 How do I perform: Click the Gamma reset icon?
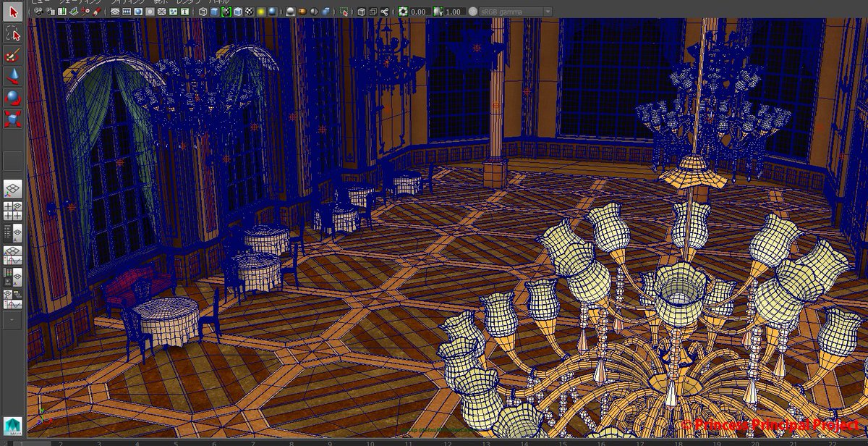pos(438,12)
